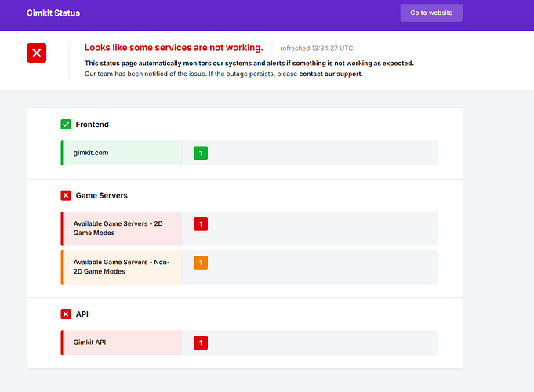Click the large red X outage icon
Screen dimensions: 534x392
tap(37, 53)
